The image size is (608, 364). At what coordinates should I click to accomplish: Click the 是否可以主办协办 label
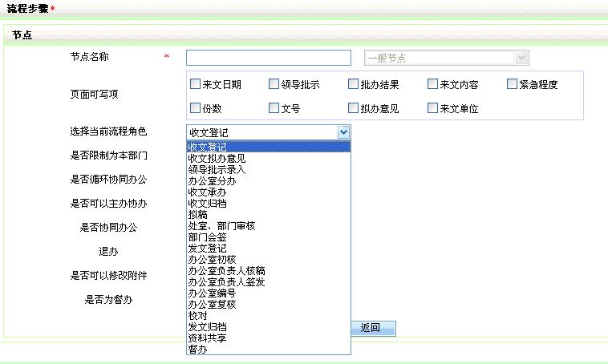pos(108,204)
